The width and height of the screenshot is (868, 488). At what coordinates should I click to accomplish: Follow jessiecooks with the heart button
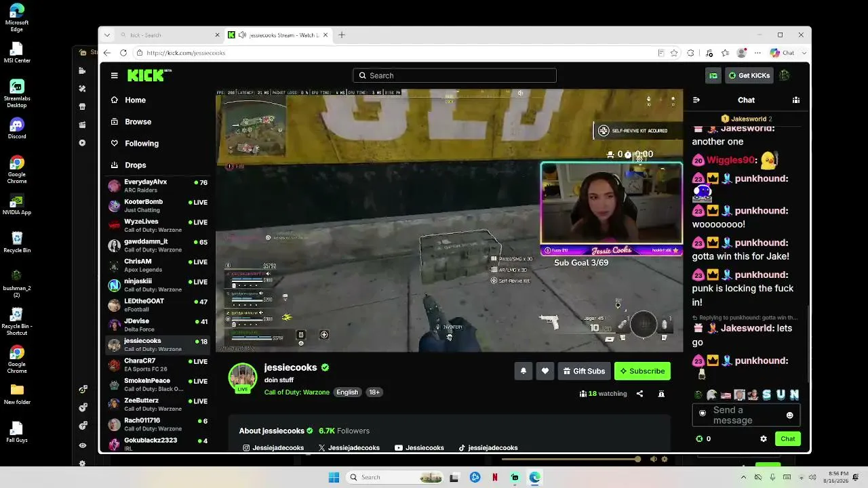(x=545, y=371)
